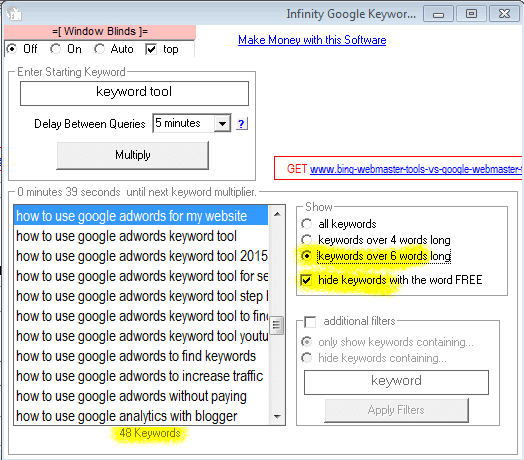The image size is (524, 460).
Task: Select 'how to use google adwords to increase traffic'
Action: click(141, 376)
